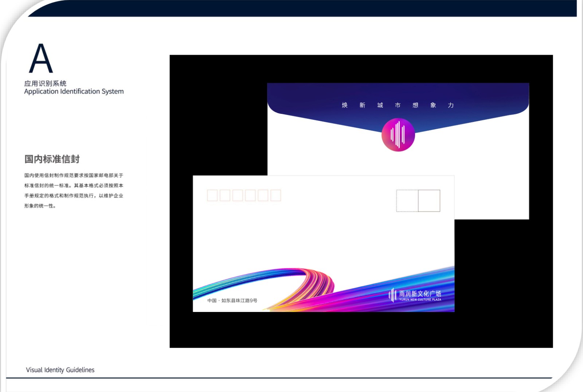Click the address text 中国·如东县珠江路9号
583x392 pixels.
[232, 301]
